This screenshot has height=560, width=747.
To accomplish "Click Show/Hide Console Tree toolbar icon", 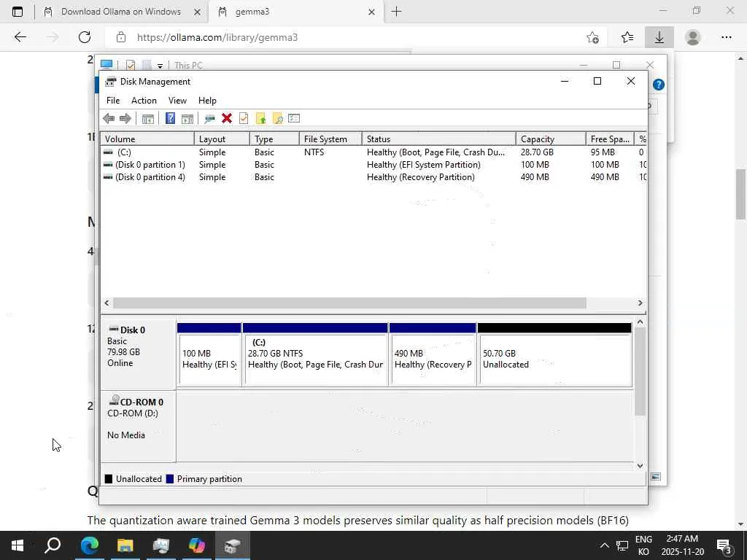I will tap(147, 119).
